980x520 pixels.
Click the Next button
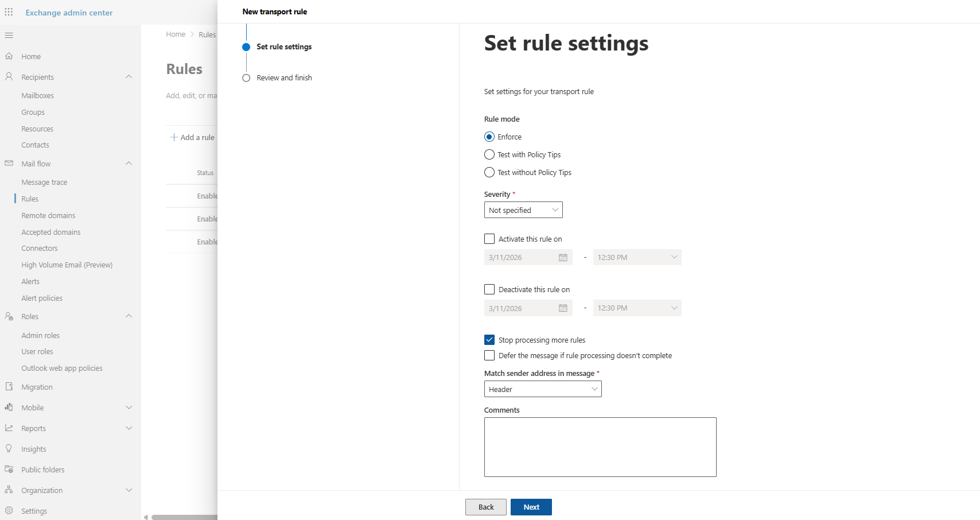click(531, 507)
